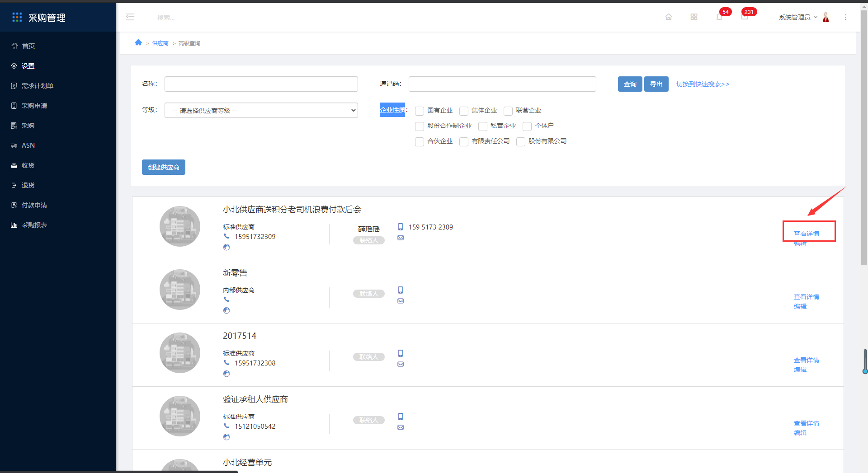This screenshot has width=868, height=473.
Task: Check the 个体户 checkbox
Action: tap(527, 126)
